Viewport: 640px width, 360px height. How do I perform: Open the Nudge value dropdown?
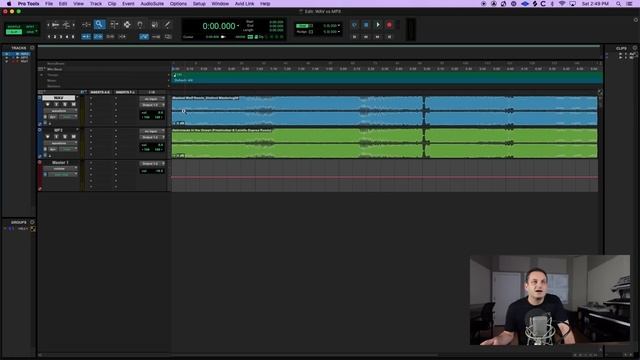point(339,31)
